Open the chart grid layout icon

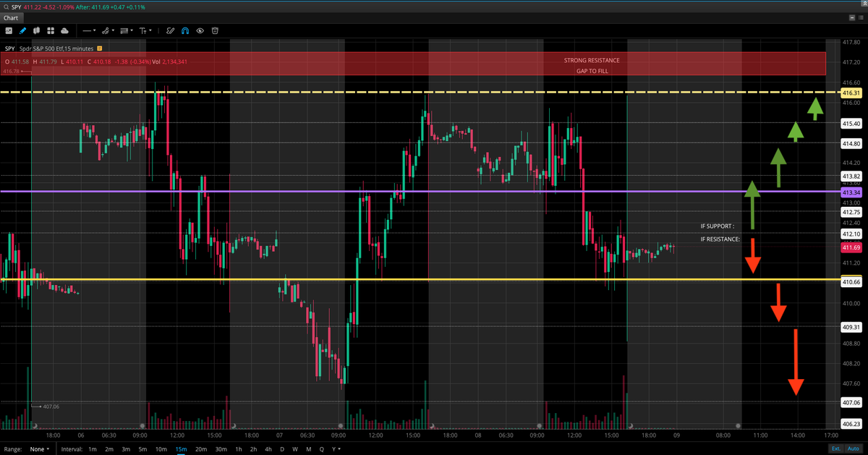[x=51, y=31]
